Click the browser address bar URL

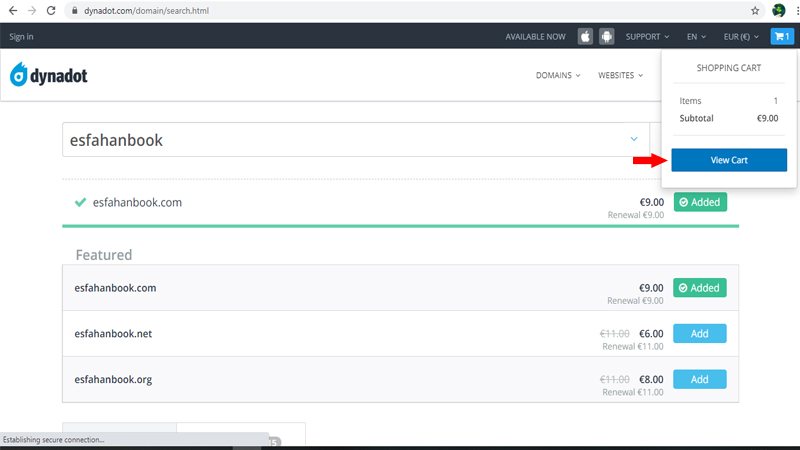click(x=146, y=11)
